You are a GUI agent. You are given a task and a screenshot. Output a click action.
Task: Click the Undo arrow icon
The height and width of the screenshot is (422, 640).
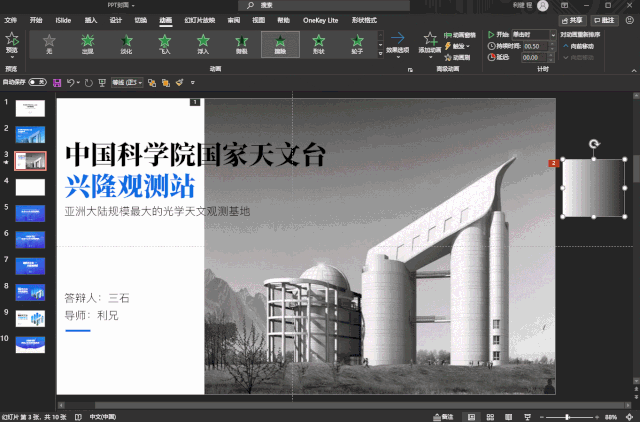[x=71, y=83]
